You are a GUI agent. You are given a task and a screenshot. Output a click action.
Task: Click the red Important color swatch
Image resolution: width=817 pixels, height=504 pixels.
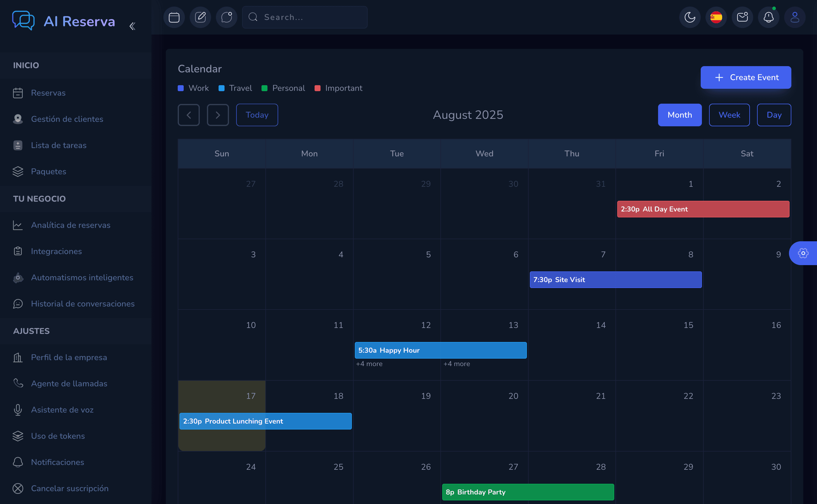click(x=318, y=88)
